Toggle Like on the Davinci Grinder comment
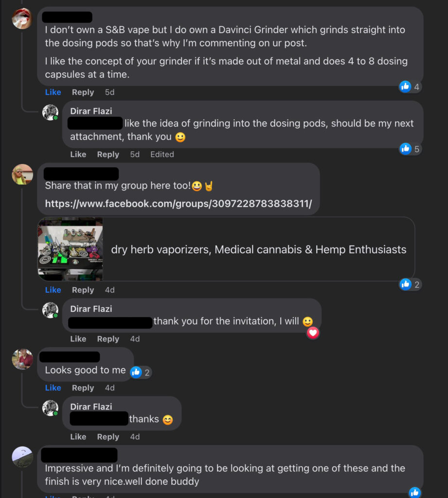 (53, 92)
